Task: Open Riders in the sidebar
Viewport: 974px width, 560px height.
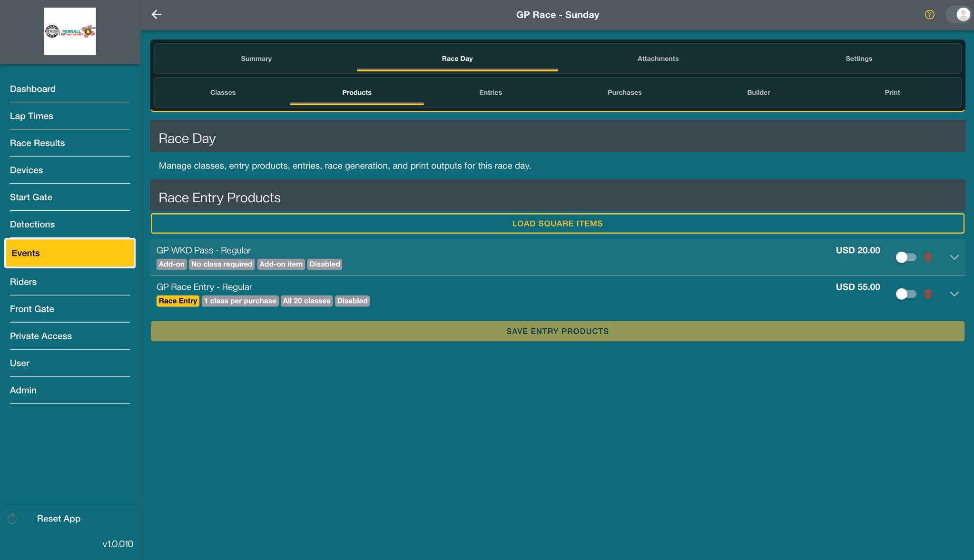Action: pos(70,282)
